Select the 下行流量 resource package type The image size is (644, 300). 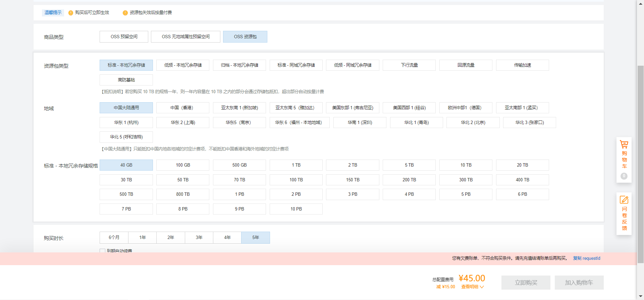pos(409,65)
